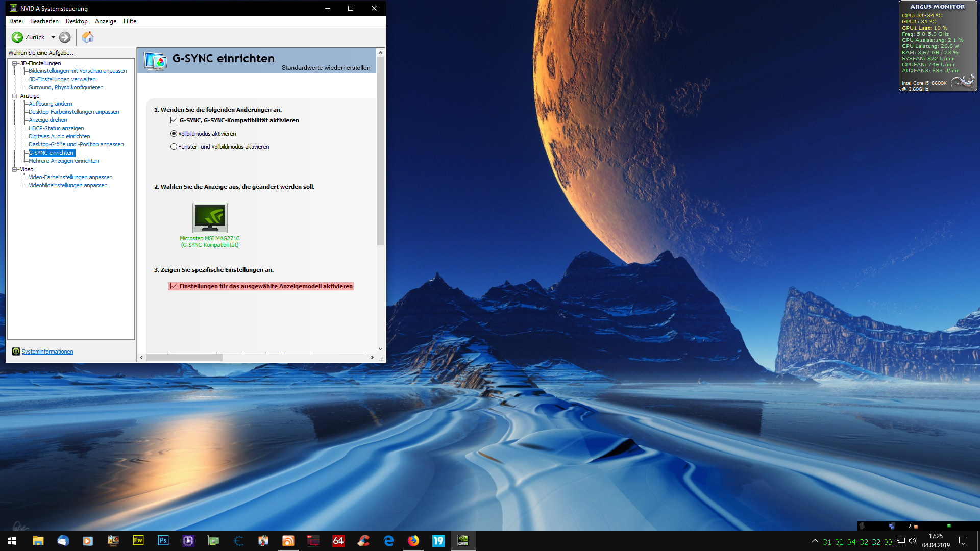Open Auflösung ändern in task tree
The width and height of the screenshot is (980, 551).
pos(51,104)
